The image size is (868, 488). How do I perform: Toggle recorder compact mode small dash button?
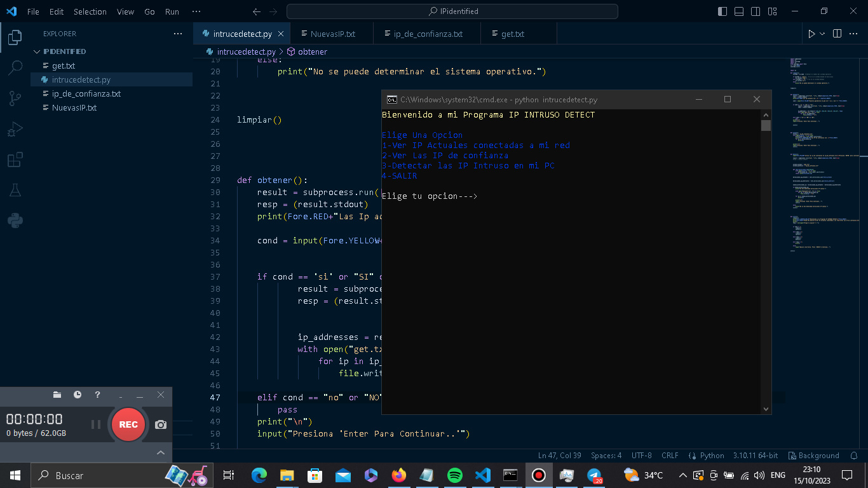(x=121, y=396)
